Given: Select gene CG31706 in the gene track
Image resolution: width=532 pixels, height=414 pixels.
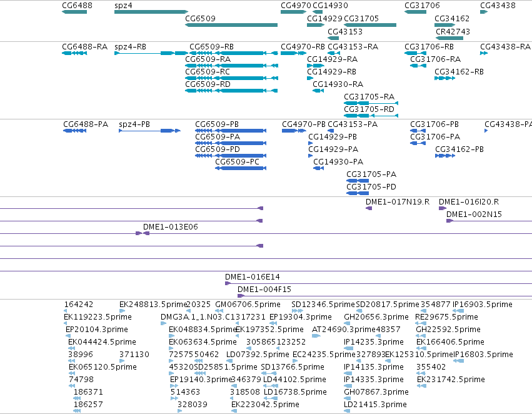Looking at the screenshot, I should (415, 12).
